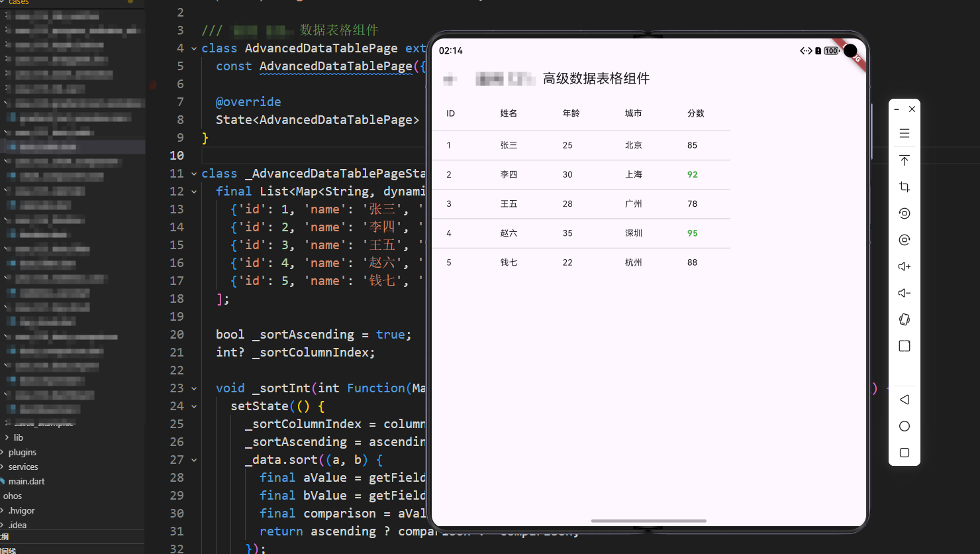Select the .idea folder in explorer
This screenshot has width=980, height=554.
coord(18,525)
